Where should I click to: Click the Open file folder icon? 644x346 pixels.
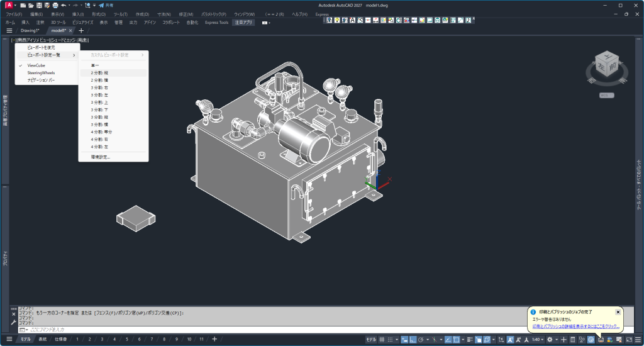(30, 5)
